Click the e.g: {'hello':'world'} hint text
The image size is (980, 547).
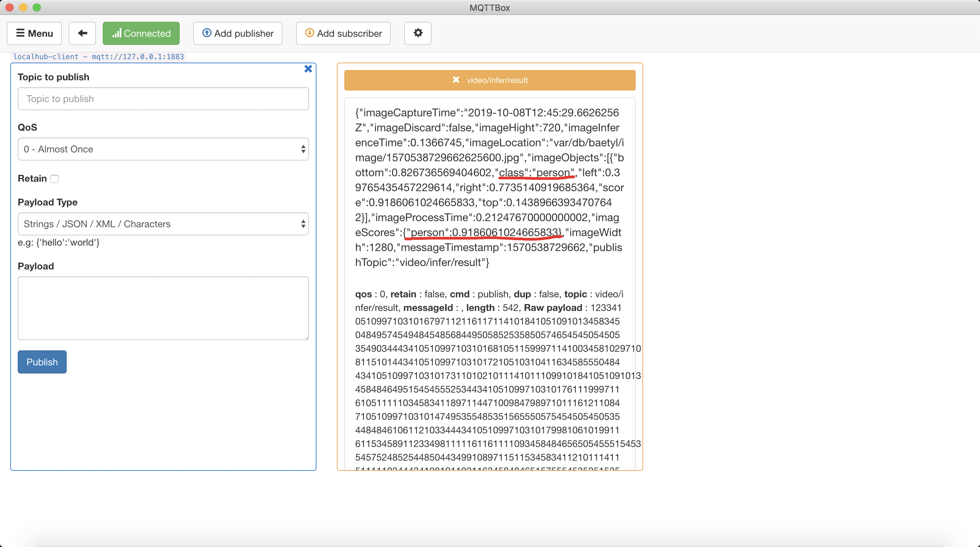(x=59, y=242)
